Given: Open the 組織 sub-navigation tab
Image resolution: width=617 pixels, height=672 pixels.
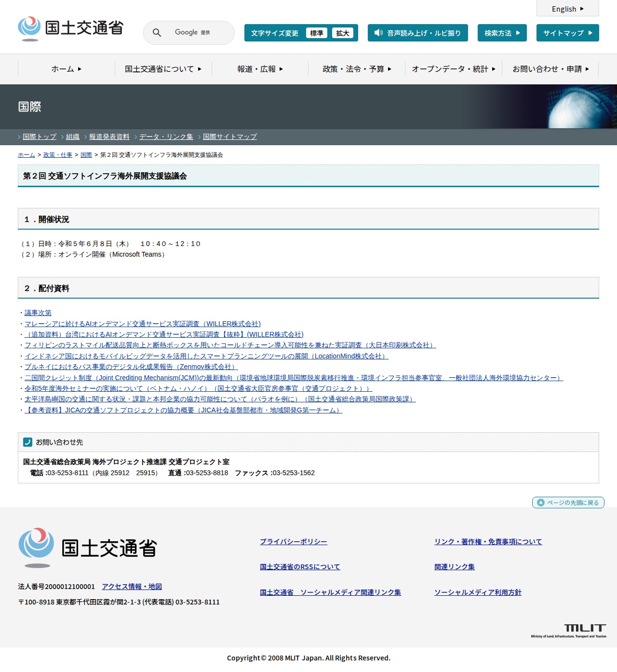Looking at the screenshot, I should 73,137.
